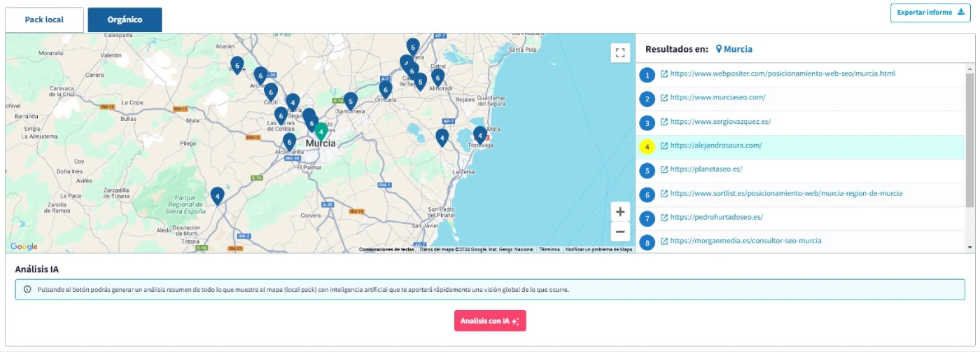Click the results scrollbar down arrow

969,247
